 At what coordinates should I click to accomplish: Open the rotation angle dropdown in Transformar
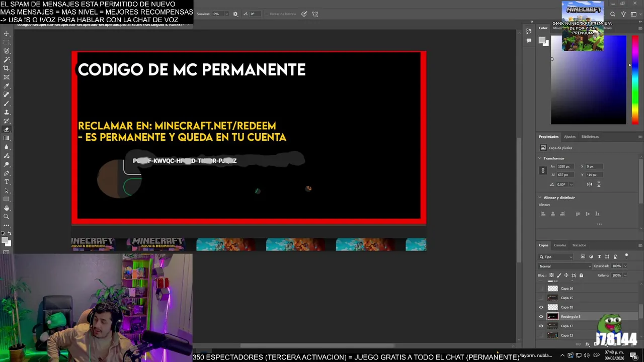coord(571,184)
